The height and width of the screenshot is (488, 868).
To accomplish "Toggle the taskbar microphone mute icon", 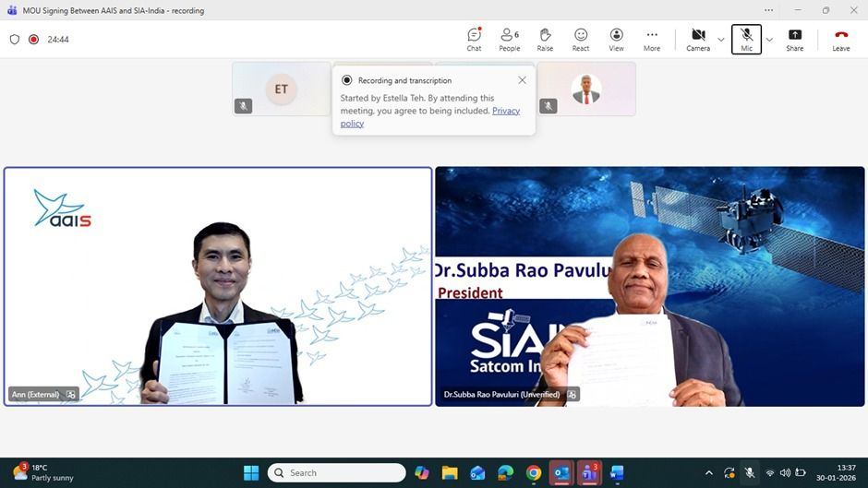I will [x=750, y=473].
